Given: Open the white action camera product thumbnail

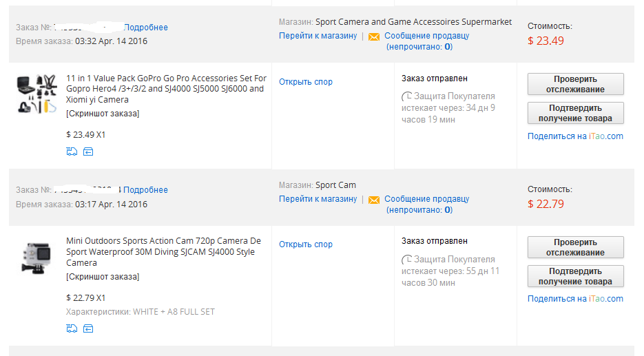Looking at the screenshot, I should [37, 257].
